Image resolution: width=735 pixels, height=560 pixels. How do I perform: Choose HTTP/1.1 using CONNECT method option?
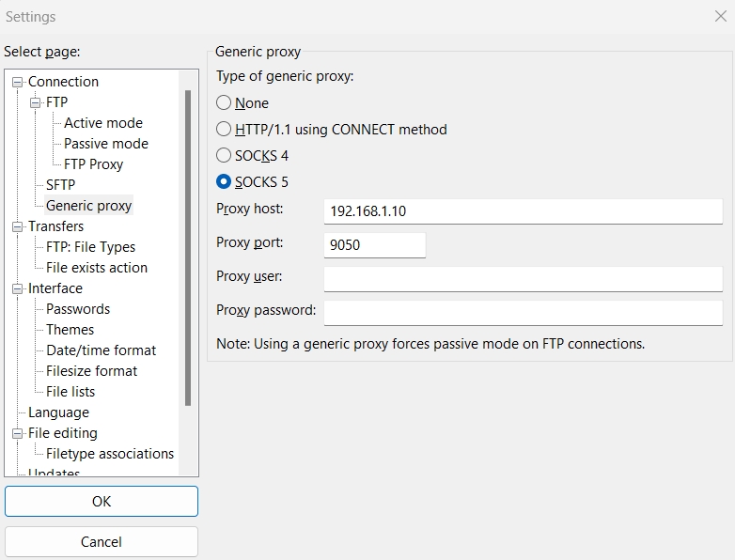224,130
